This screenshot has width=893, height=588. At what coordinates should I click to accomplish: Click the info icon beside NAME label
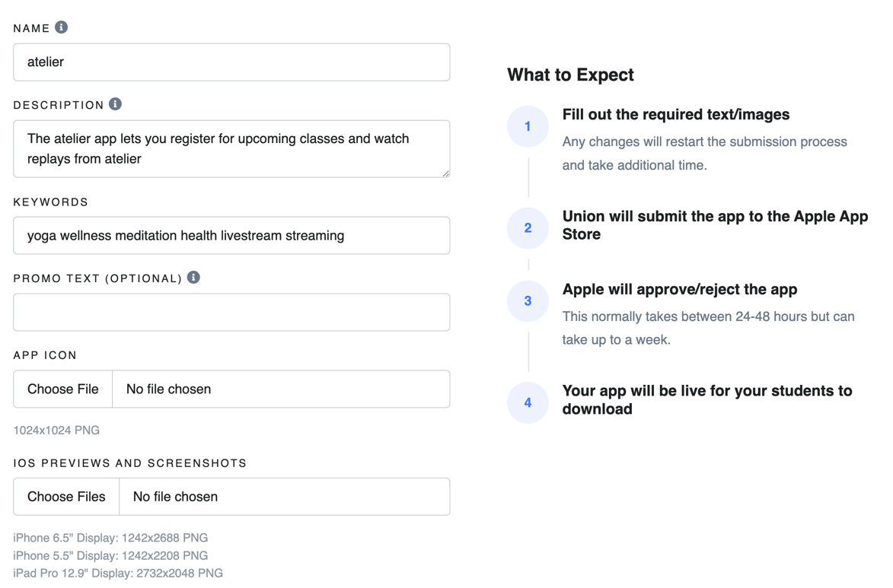tap(62, 27)
